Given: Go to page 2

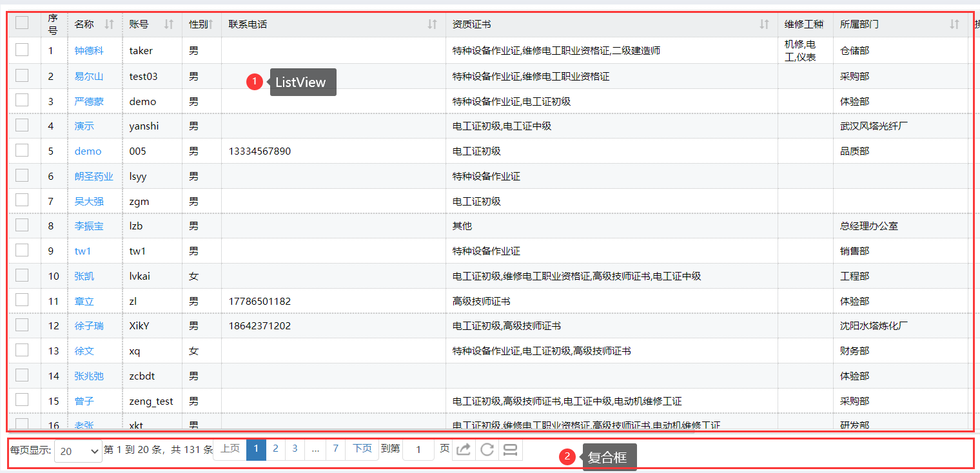Looking at the screenshot, I should coord(275,449).
